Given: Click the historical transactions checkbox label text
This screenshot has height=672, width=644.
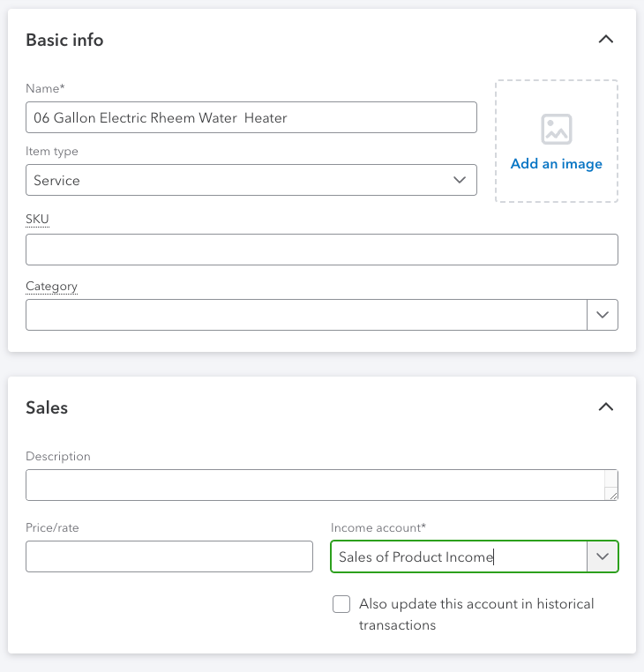Looking at the screenshot, I should 476,614.
